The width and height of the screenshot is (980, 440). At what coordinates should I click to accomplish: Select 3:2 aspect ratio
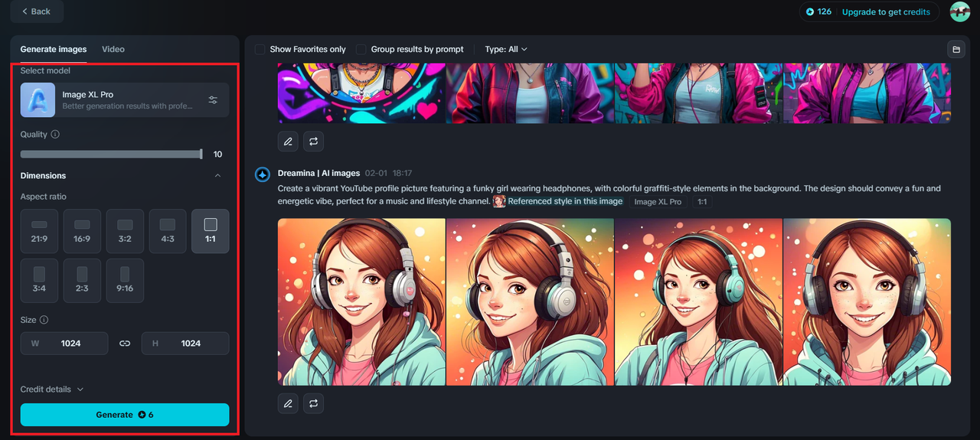[x=125, y=231]
